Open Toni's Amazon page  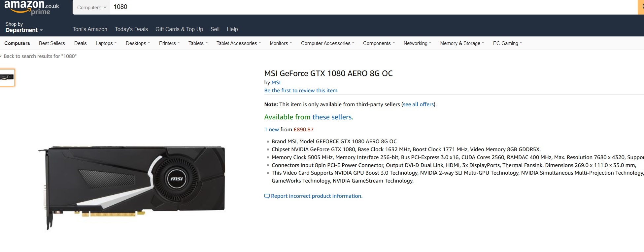[x=90, y=29]
